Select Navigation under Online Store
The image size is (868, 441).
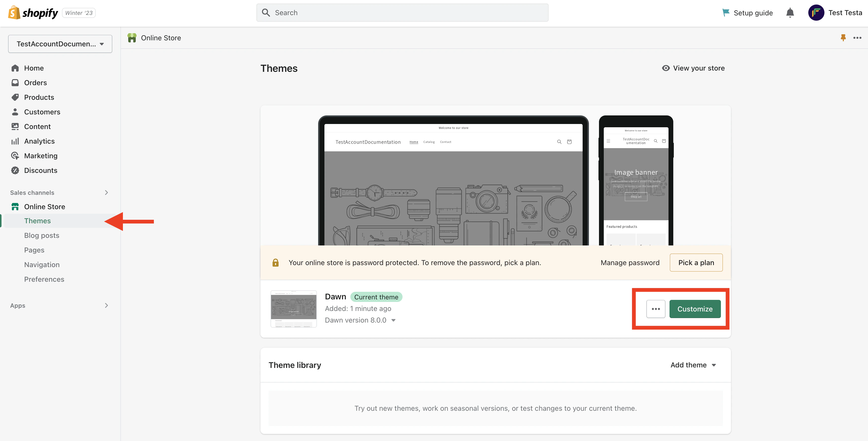[x=42, y=265]
